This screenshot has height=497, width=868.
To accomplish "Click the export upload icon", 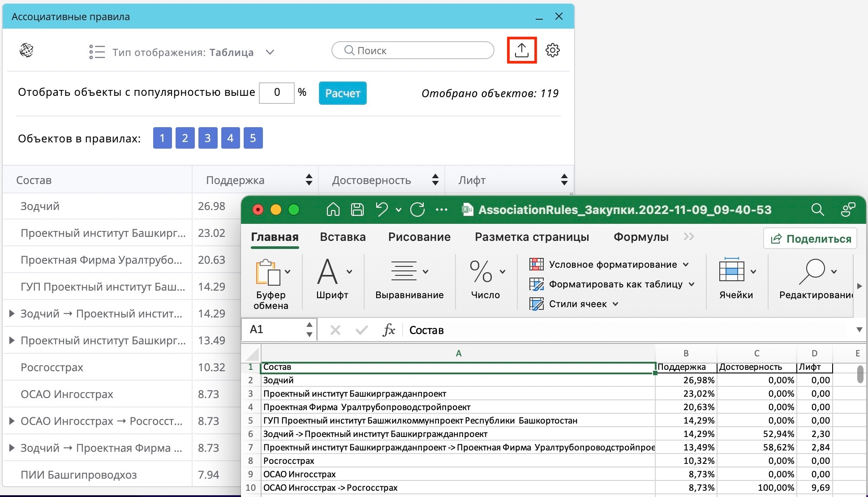I will [x=521, y=50].
